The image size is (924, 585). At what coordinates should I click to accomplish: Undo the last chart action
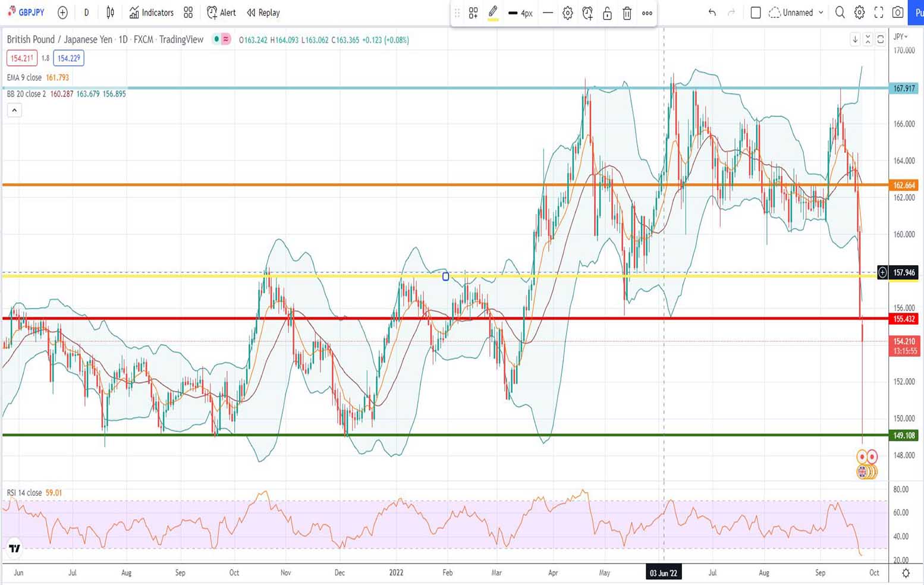click(712, 12)
